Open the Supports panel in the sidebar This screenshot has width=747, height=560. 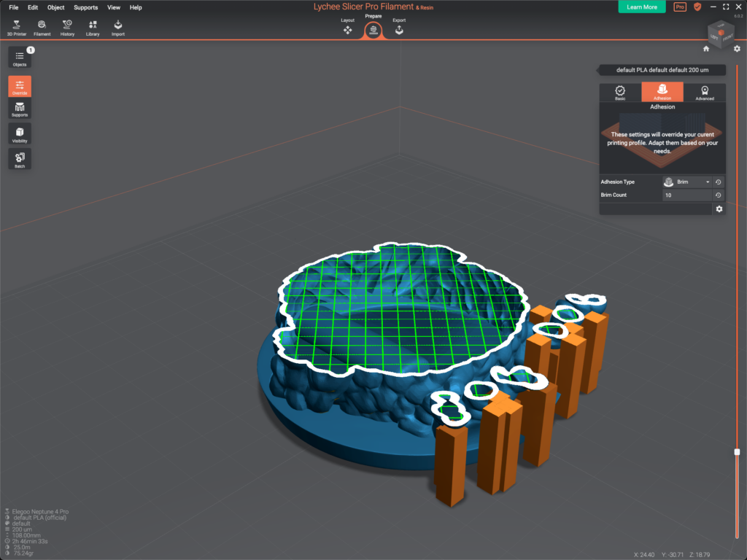click(x=19, y=108)
